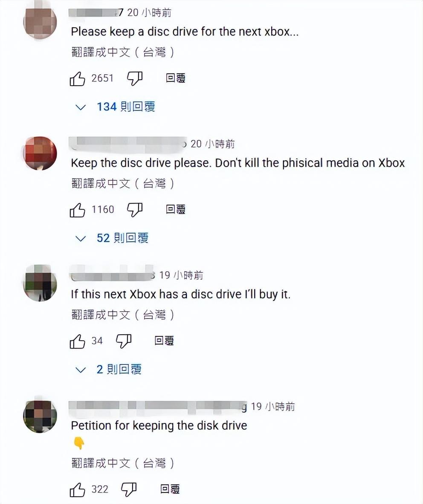Screen dimensions: 423x504
Task: Dislike the 'Petition for keeping' comment
Action: 129,490
